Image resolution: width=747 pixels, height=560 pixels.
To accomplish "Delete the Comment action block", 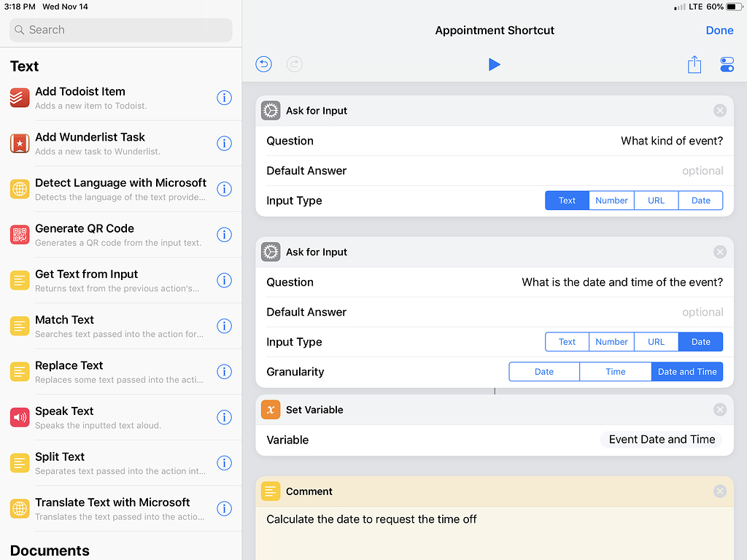I will [720, 491].
